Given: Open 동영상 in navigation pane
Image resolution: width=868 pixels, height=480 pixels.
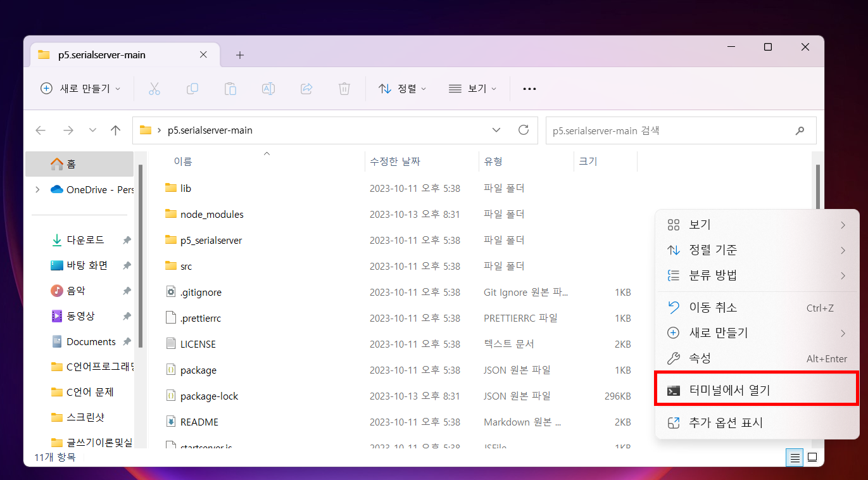Looking at the screenshot, I should [79, 316].
